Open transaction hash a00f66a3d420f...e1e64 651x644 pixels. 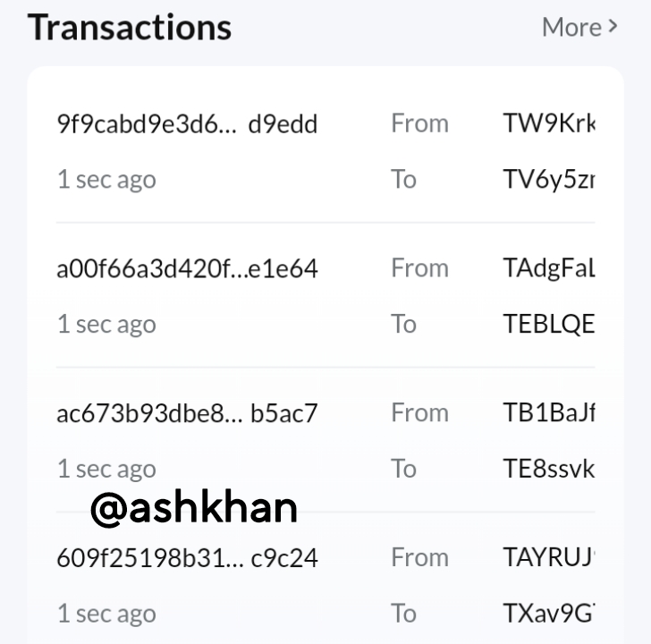tap(187, 268)
